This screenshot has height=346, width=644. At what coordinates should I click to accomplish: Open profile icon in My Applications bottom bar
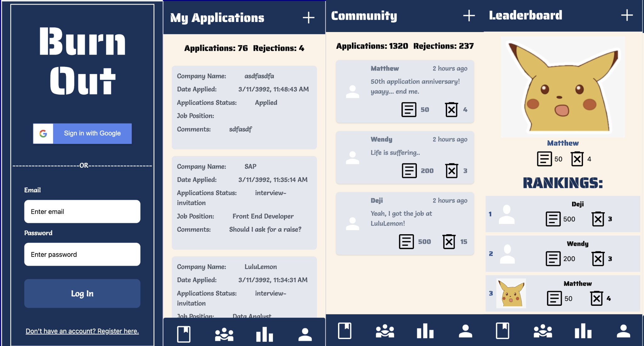305,334
